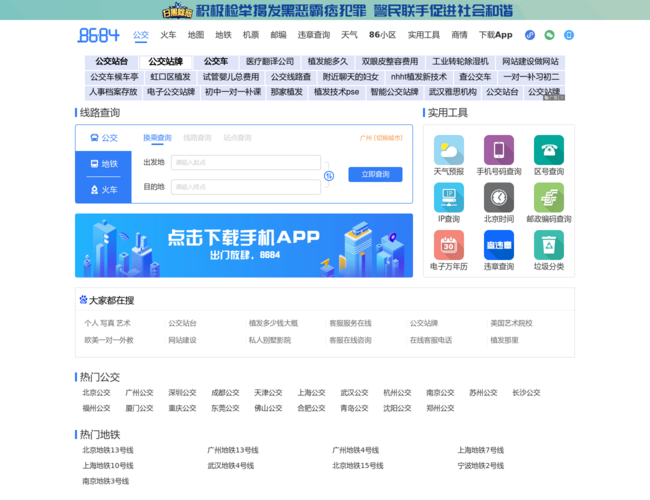The image size is (650, 500).
Task: Open 下载App in top navigation
Action: (495, 35)
